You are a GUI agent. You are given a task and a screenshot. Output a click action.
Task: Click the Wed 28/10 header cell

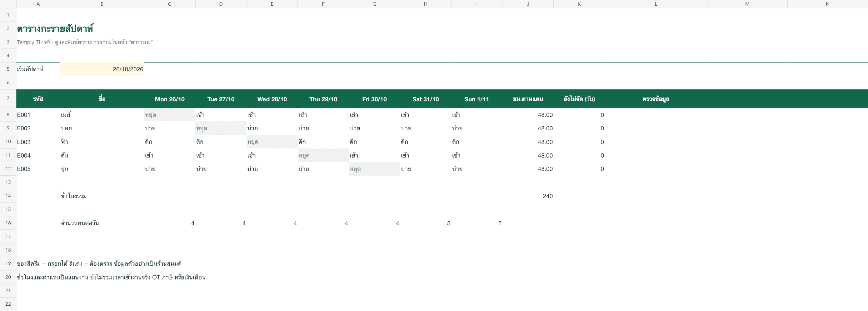[x=272, y=99]
